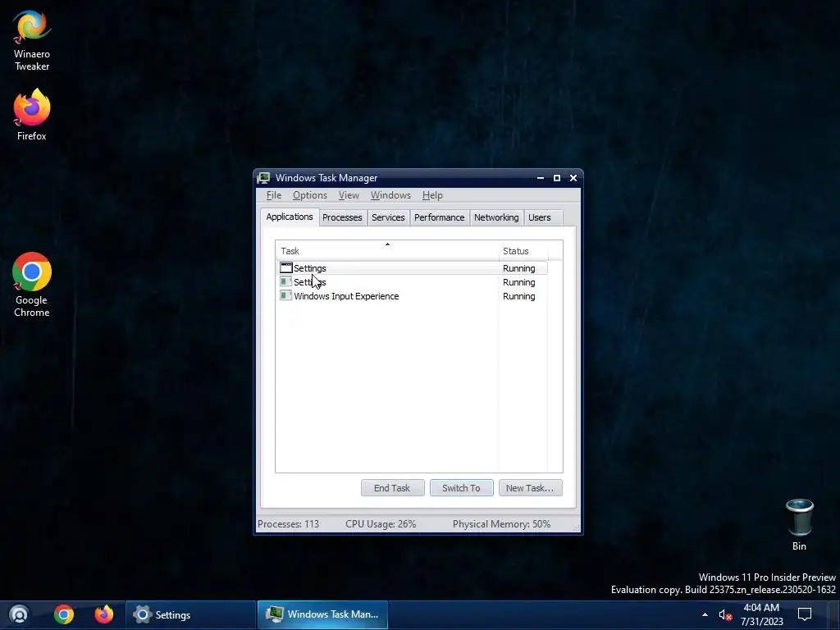
Task: Select Windows Input Experience task
Action: click(413, 296)
